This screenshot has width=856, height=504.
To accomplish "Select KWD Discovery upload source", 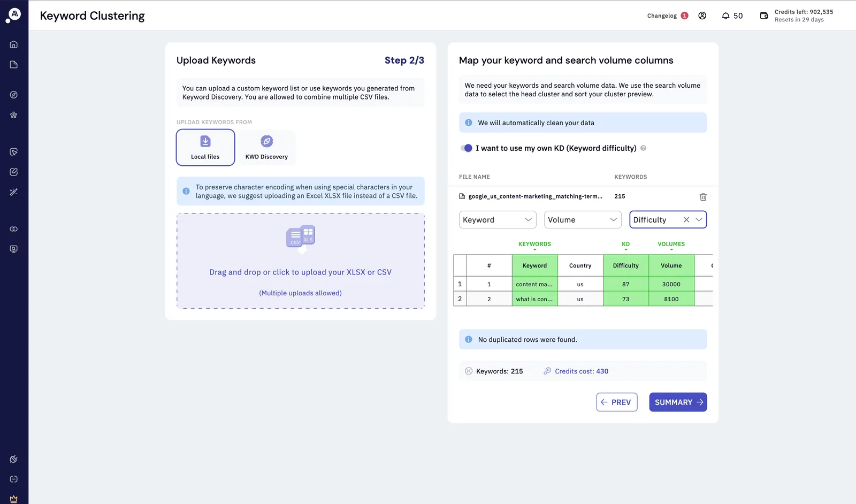I will (266, 148).
